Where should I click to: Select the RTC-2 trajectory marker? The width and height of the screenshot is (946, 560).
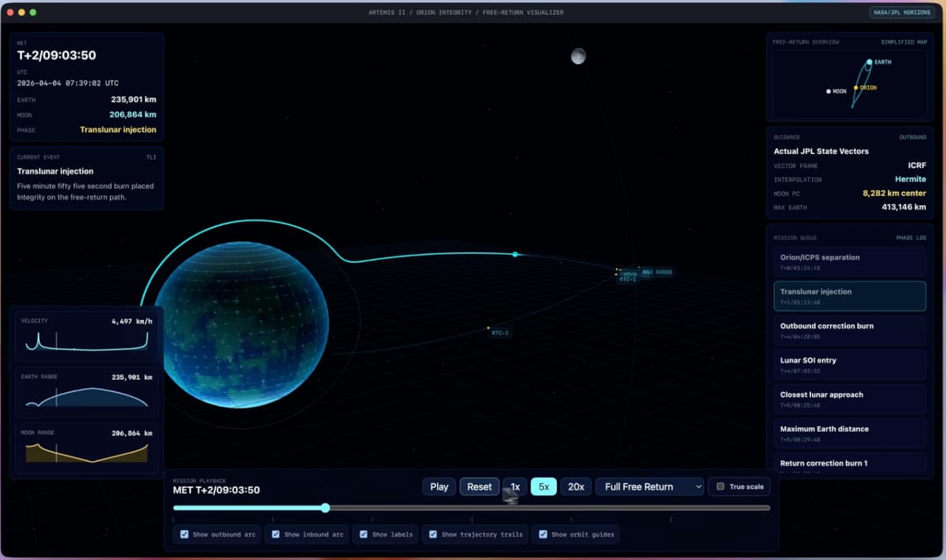click(x=498, y=333)
